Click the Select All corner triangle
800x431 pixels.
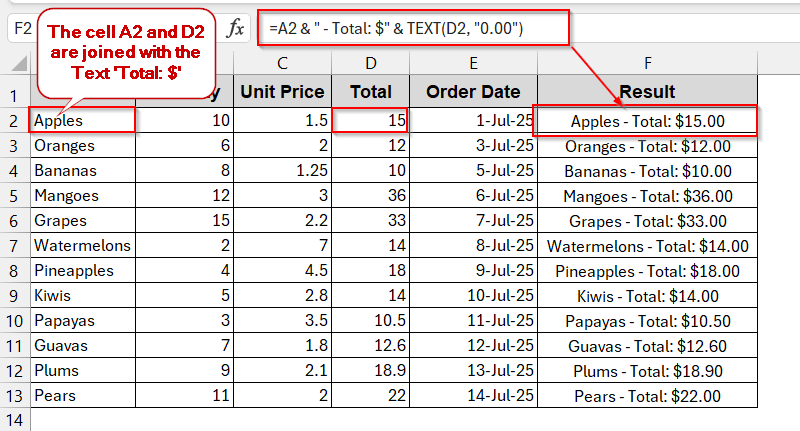[15, 64]
